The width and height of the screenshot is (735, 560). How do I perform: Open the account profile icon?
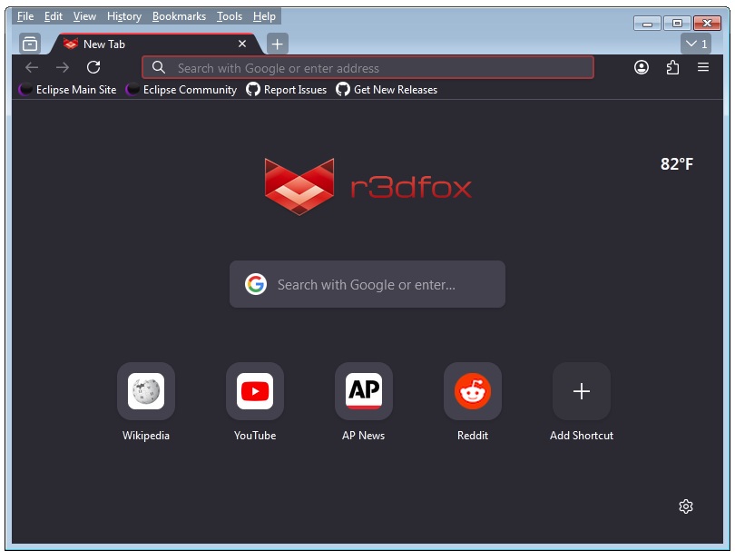[x=642, y=67]
